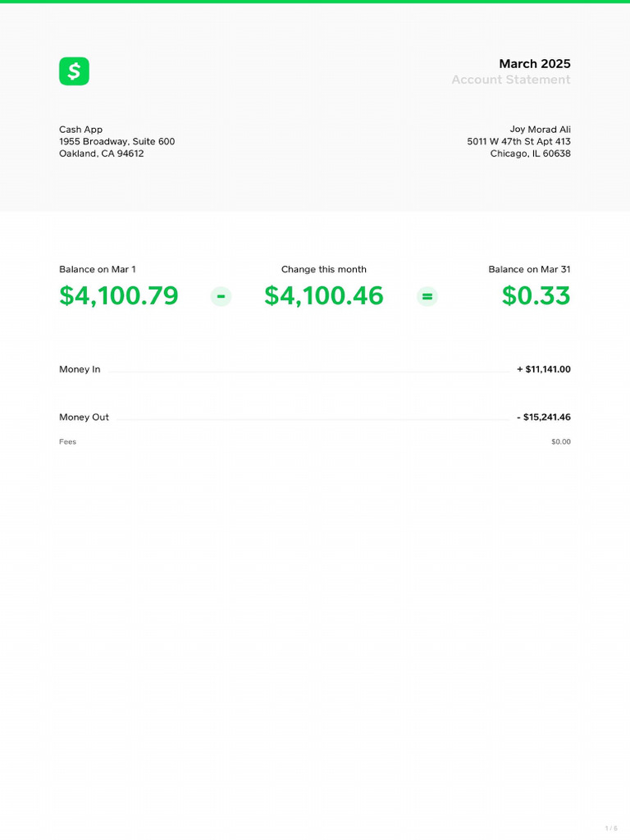Screen dimensions: 630x840
Task: Click the Cash App sender name
Action: point(80,130)
